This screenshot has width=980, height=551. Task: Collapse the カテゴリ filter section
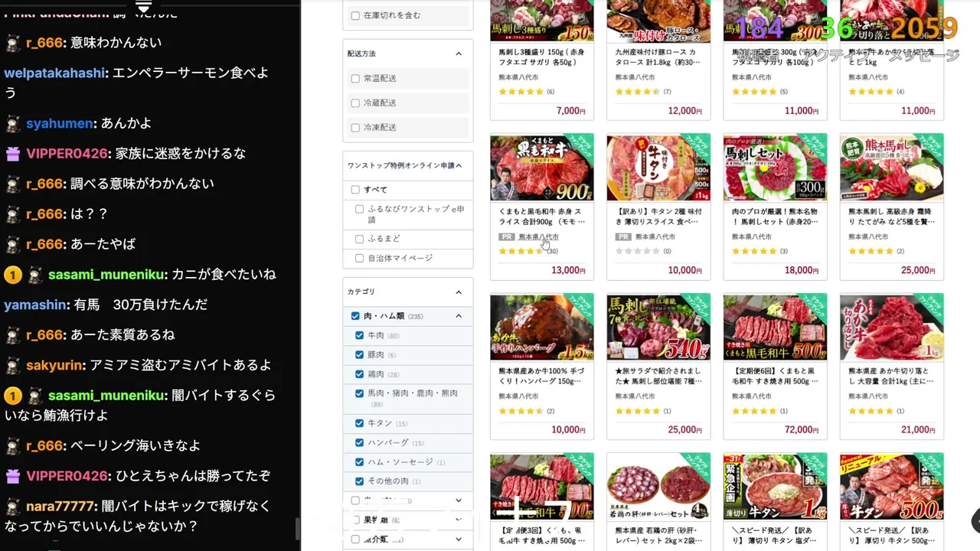pyautogui.click(x=459, y=292)
